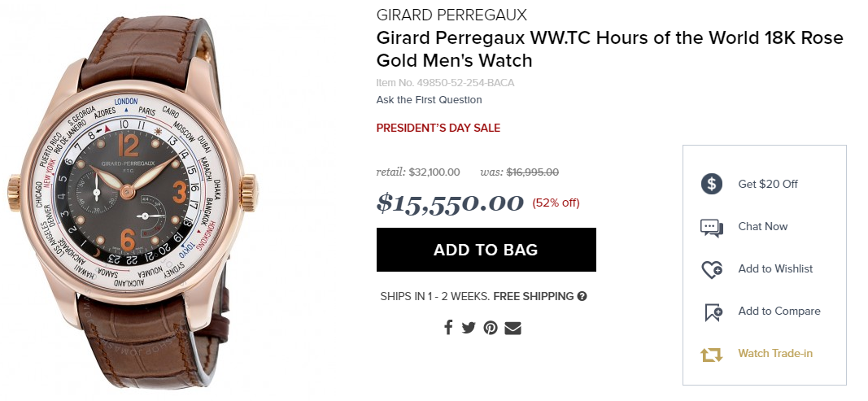Pin this watch on Pinterest
Image resolution: width=868 pixels, height=401 pixels.
491,327
